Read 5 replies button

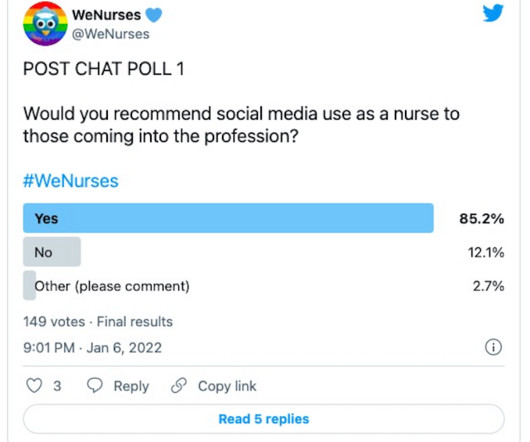click(264, 419)
